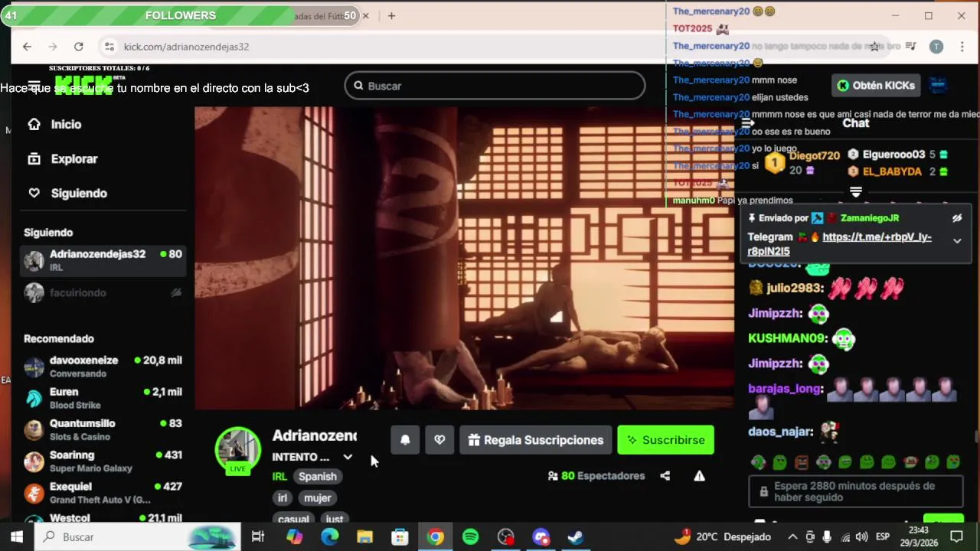Click Regala Suscripciones button
This screenshot has width=980, height=551.
pos(535,440)
